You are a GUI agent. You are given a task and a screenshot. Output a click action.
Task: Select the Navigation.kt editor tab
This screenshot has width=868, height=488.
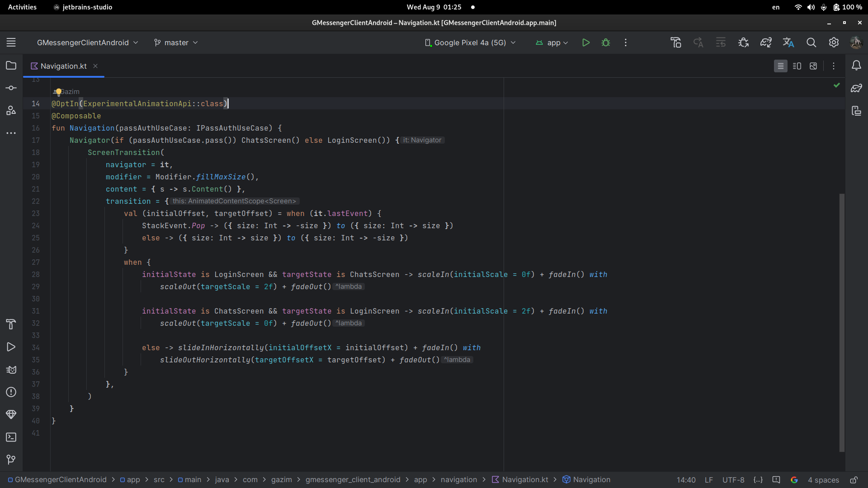point(63,66)
